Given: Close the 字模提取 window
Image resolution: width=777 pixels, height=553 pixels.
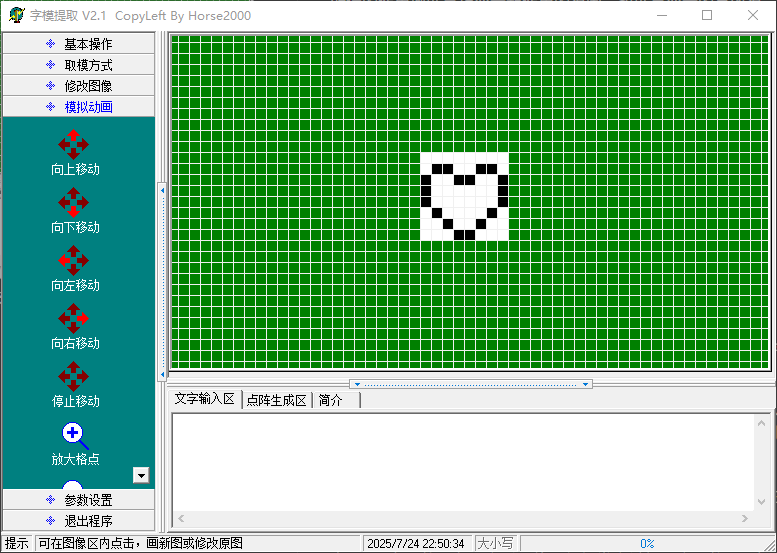Looking at the screenshot, I should pos(753,15).
